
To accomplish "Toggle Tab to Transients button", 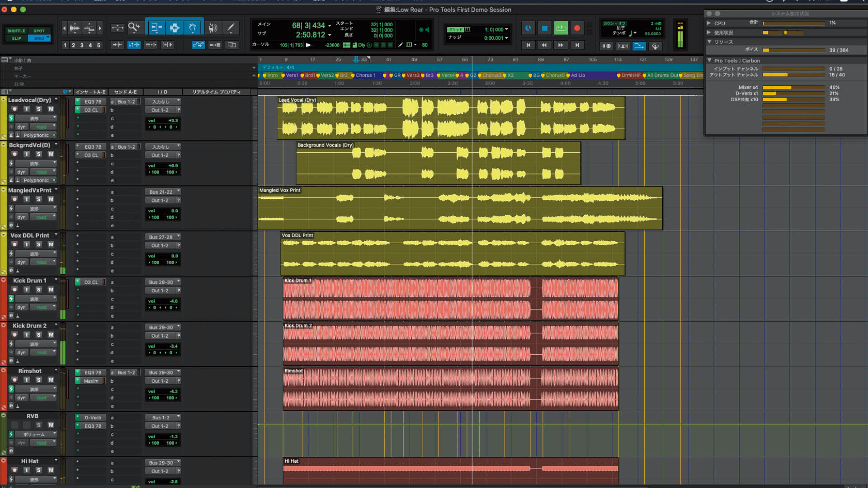I will 117,45.
